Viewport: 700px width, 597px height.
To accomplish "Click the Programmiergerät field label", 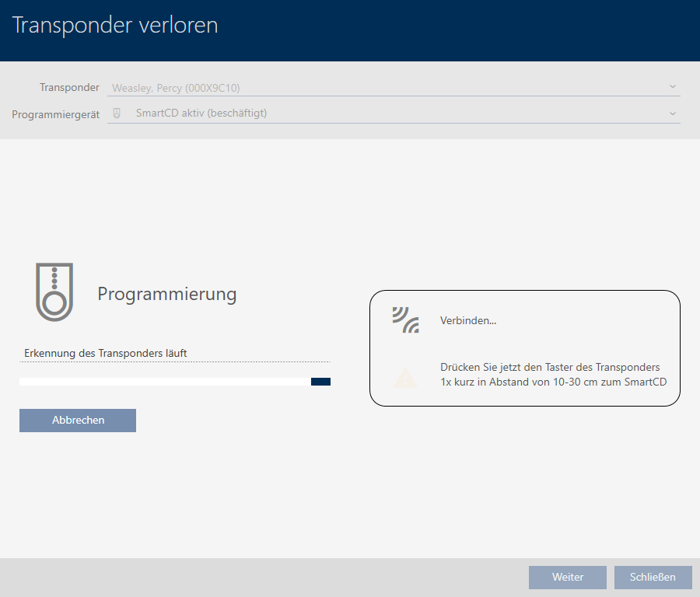I will click(55, 113).
